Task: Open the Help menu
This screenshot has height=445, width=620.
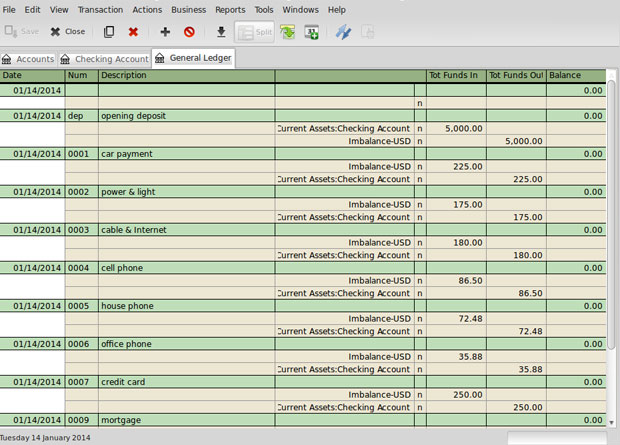Action: tap(336, 9)
